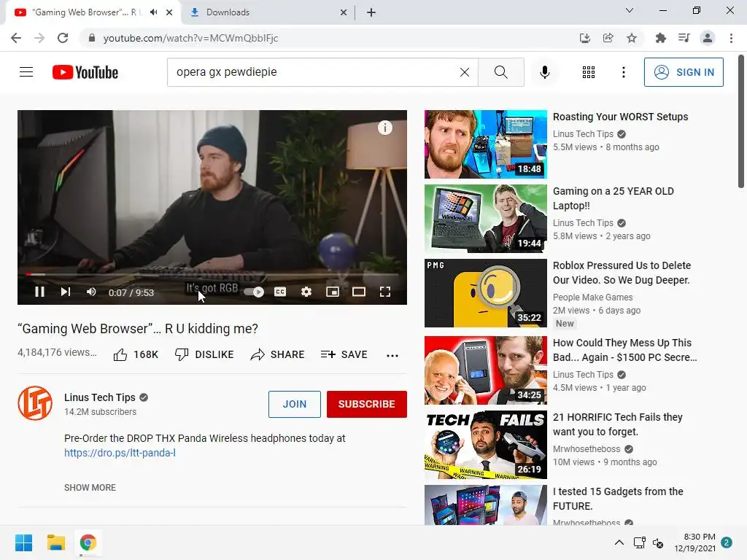The height and width of the screenshot is (560, 747).
Task: Open the video info card icon
Action: 385,128
